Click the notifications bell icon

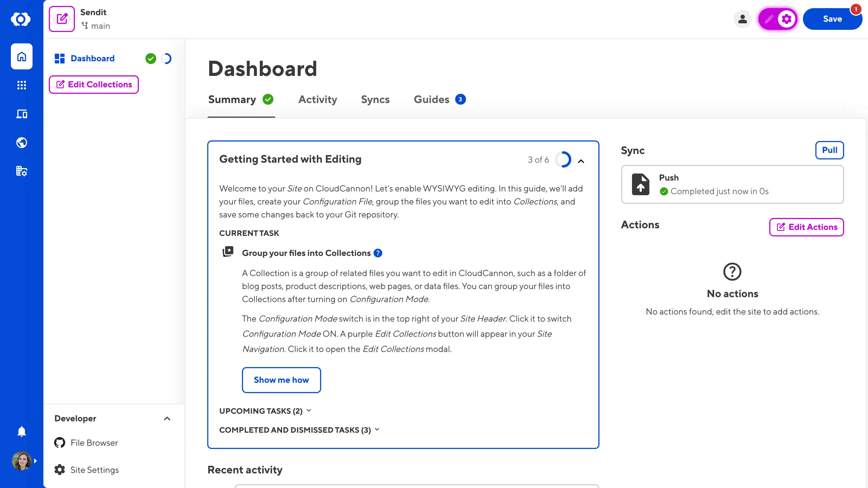(x=22, y=431)
